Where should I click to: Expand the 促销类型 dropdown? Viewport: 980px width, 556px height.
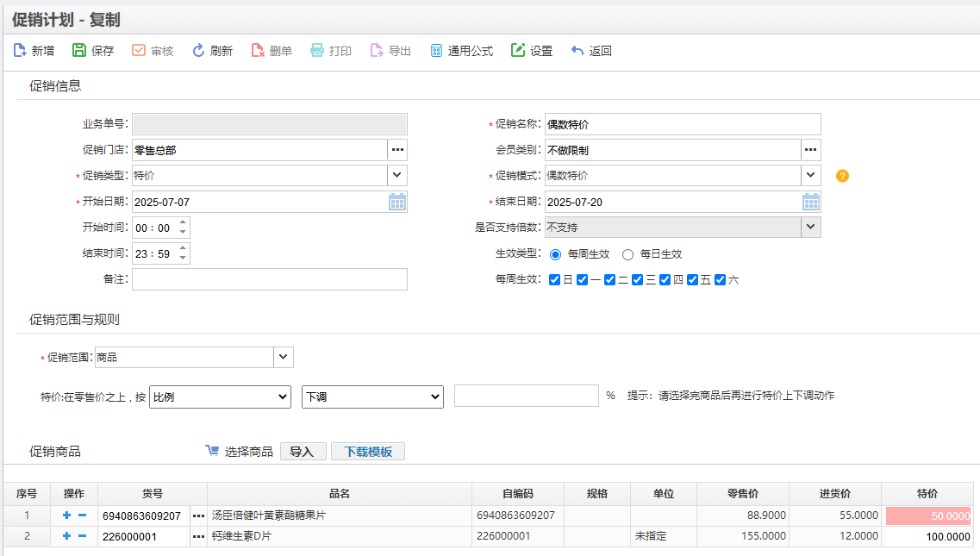coord(396,176)
